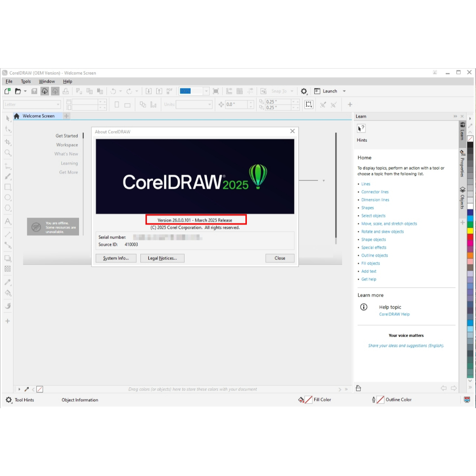476x476 pixels.
Task: Click the nudge offset 0.0 input field
Action: coord(236,105)
